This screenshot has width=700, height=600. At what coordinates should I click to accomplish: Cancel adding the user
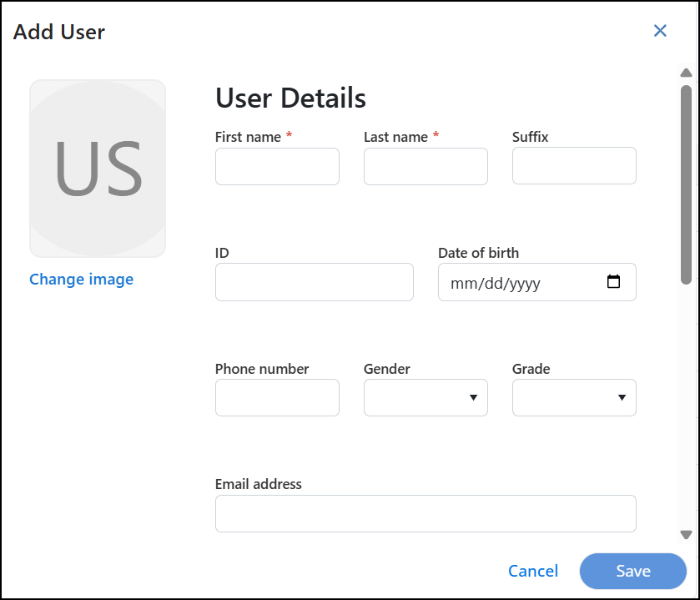coord(533,571)
